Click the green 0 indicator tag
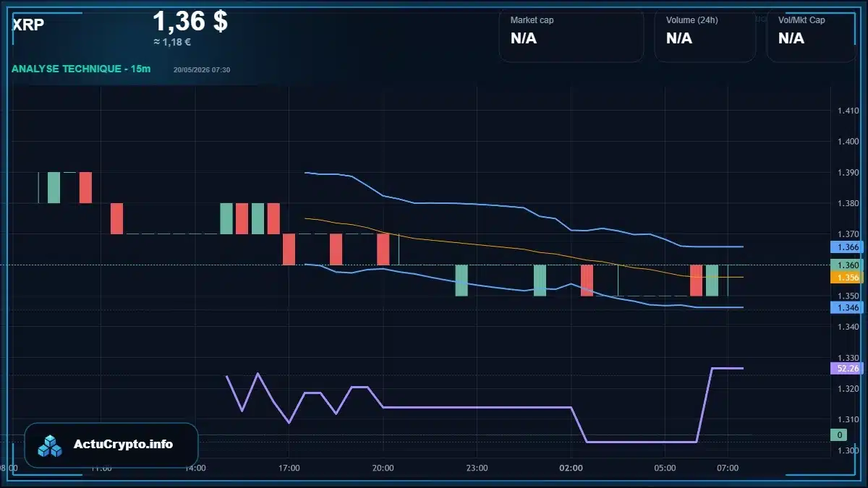 (x=839, y=435)
